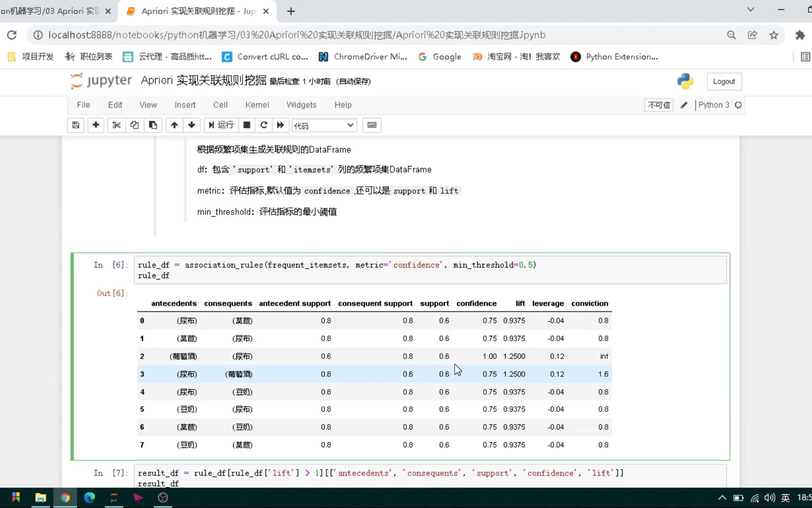Viewport: 812px width, 508px height.
Task: Move the cell up with up-arrow icon
Action: 174,125
